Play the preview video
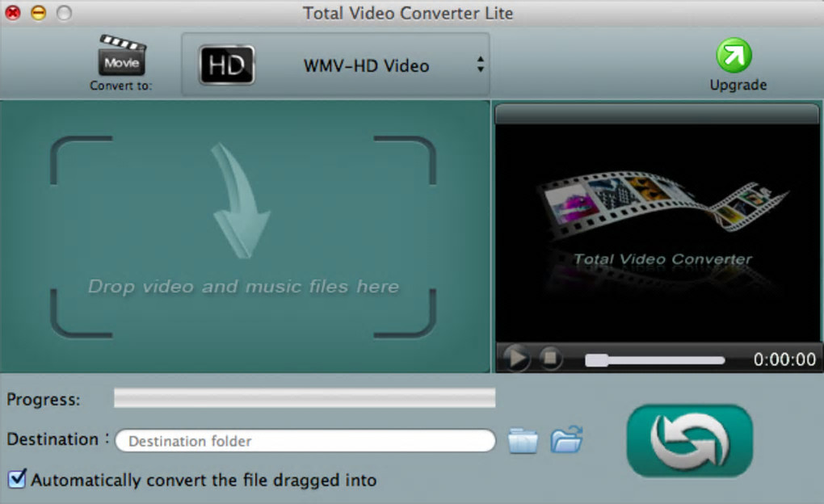Screen dimensions: 824x504 pyautogui.click(x=516, y=359)
